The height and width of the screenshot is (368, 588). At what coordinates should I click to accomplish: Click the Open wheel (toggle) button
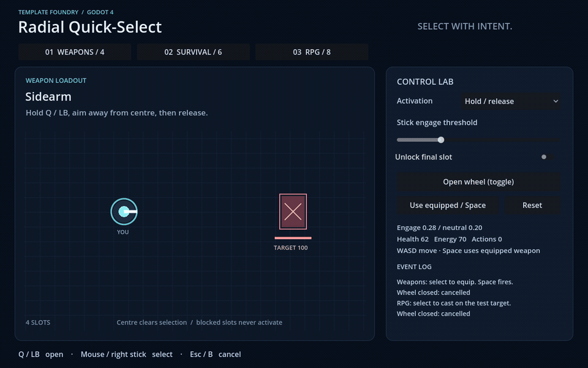(478, 182)
